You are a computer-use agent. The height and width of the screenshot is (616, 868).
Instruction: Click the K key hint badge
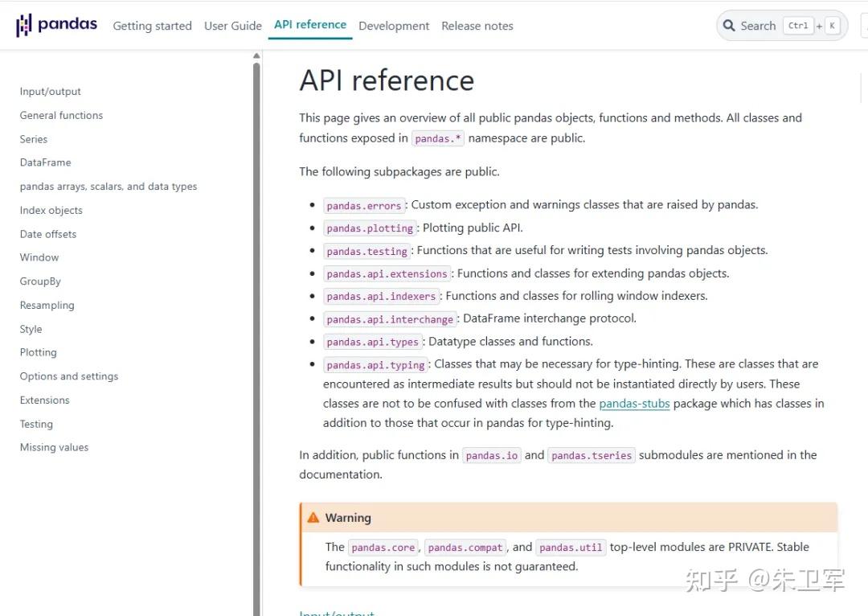pyautogui.click(x=832, y=26)
